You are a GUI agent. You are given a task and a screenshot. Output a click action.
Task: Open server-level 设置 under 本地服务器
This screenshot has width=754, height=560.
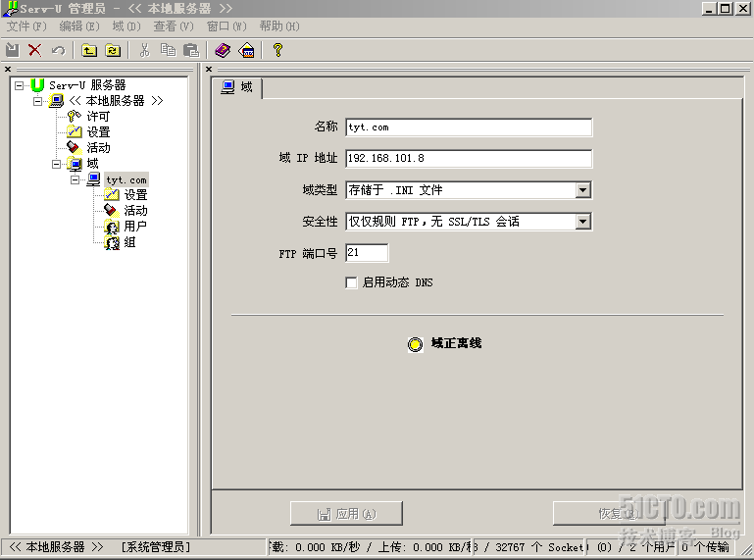point(99,131)
